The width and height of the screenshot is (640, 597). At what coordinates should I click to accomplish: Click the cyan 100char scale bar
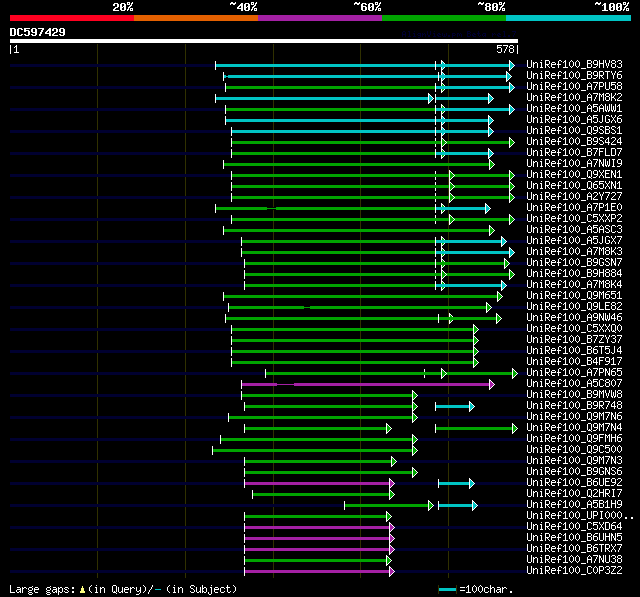(447, 590)
